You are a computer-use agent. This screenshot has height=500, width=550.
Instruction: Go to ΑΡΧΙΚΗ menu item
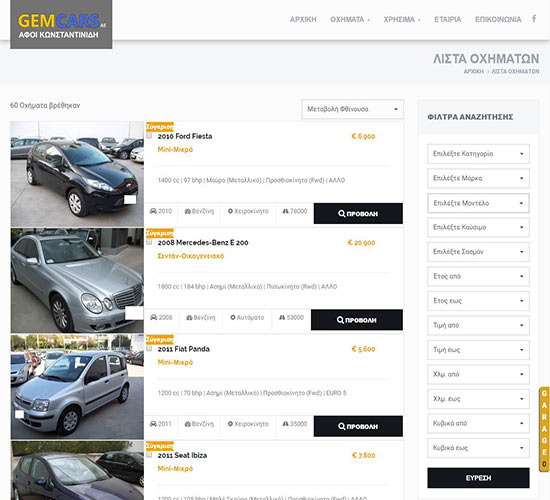click(x=303, y=19)
